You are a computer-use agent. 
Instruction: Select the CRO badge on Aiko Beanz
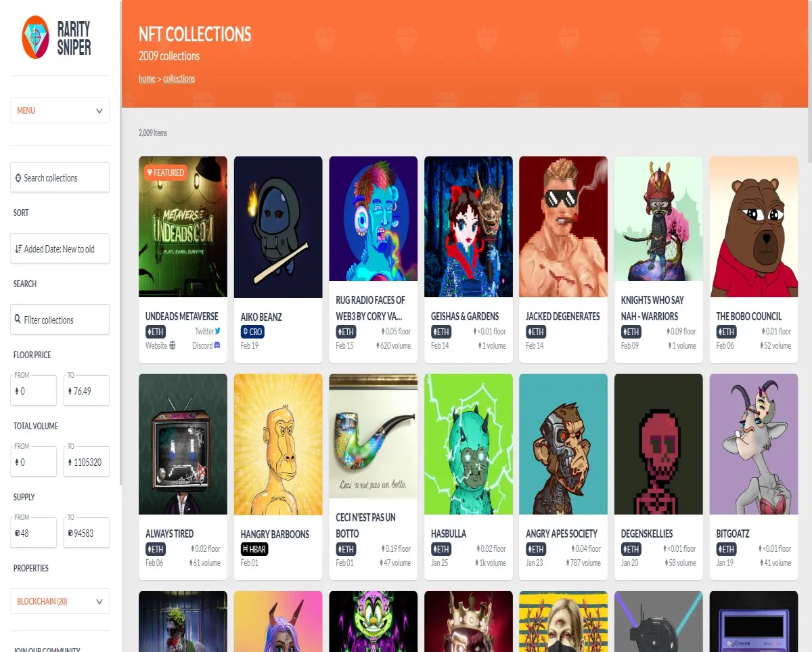click(252, 332)
